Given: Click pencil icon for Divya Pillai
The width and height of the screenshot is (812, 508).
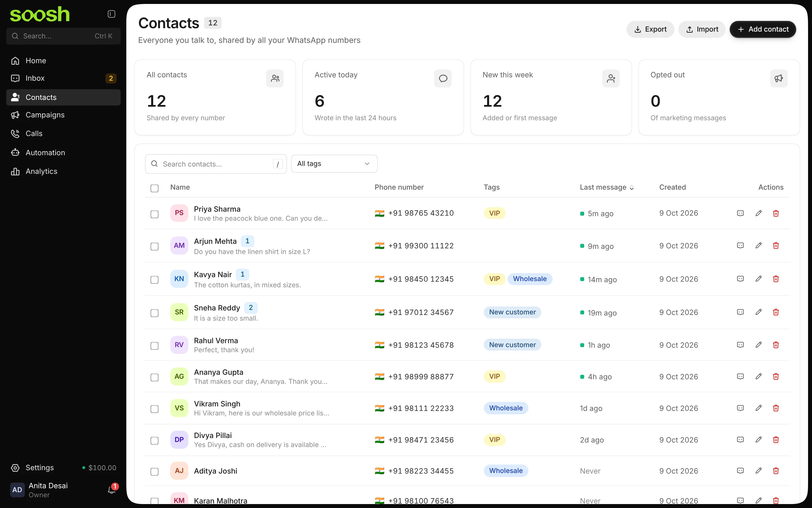Looking at the screenshot, I should pos(758,440).
